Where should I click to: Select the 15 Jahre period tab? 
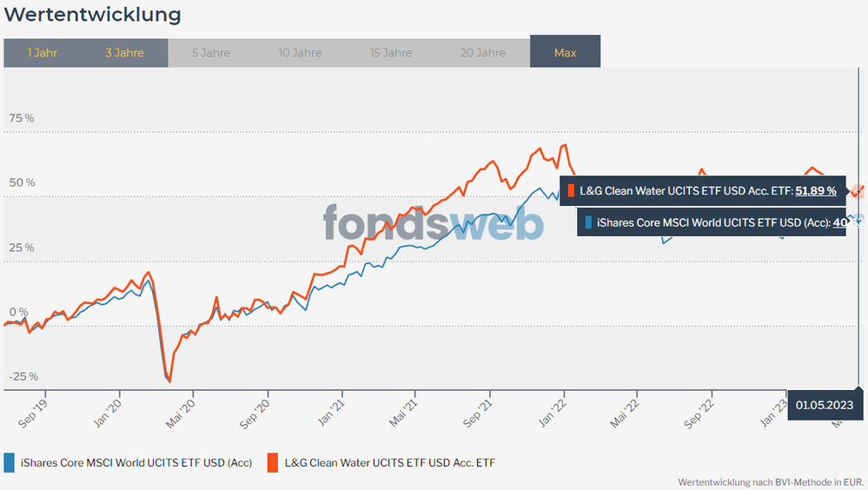pos(391,53)
